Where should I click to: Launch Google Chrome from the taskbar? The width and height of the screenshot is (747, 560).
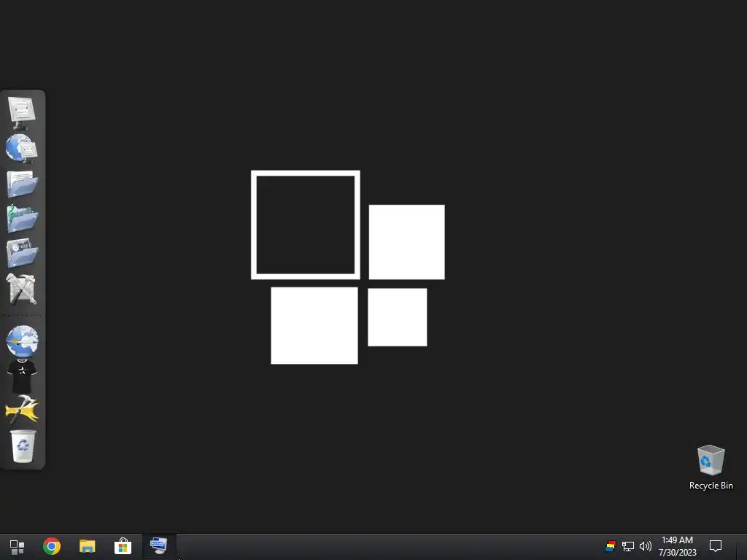52,546
